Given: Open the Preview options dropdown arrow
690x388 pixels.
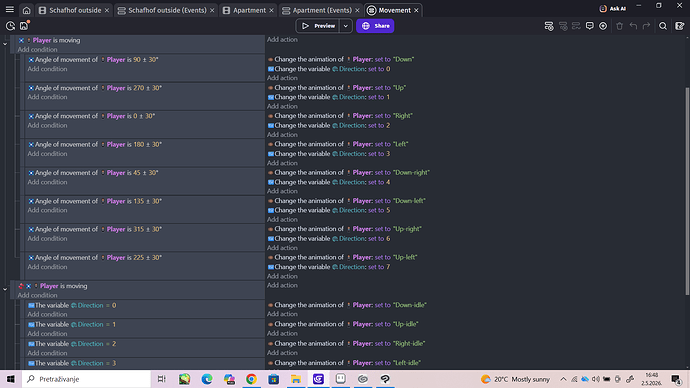Looking at the screenshot, I should coord(346,26).
